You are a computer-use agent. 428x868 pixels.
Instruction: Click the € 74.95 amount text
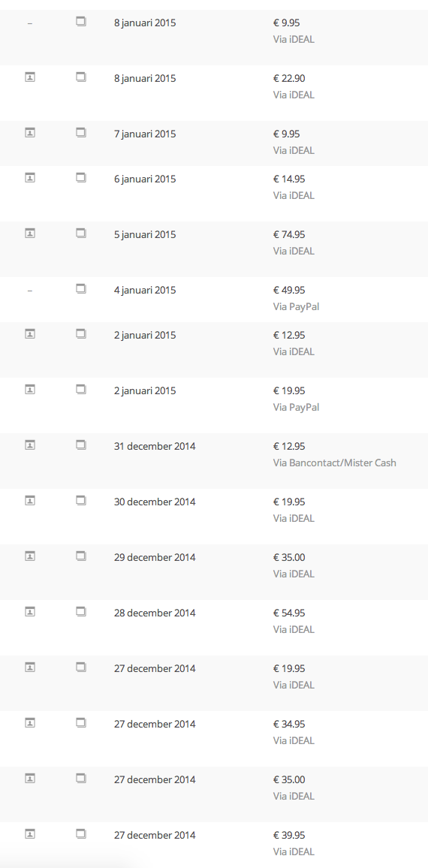[289, 234]
